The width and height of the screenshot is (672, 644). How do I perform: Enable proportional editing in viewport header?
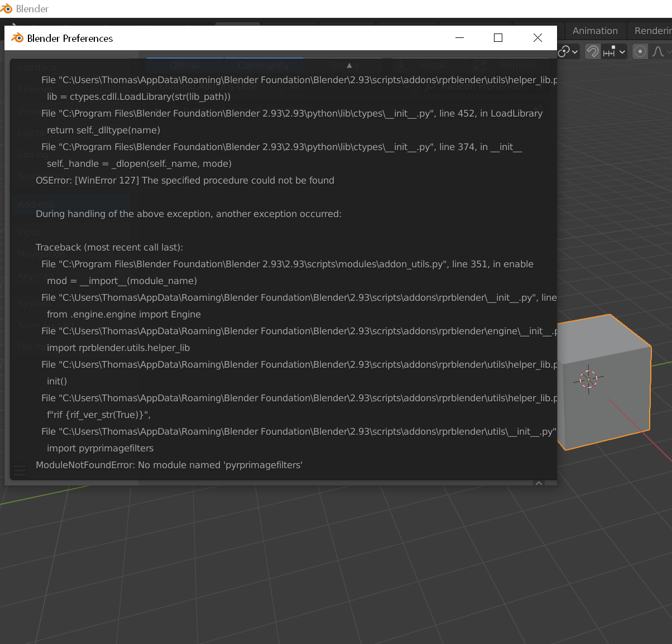(x=640, y=51)
